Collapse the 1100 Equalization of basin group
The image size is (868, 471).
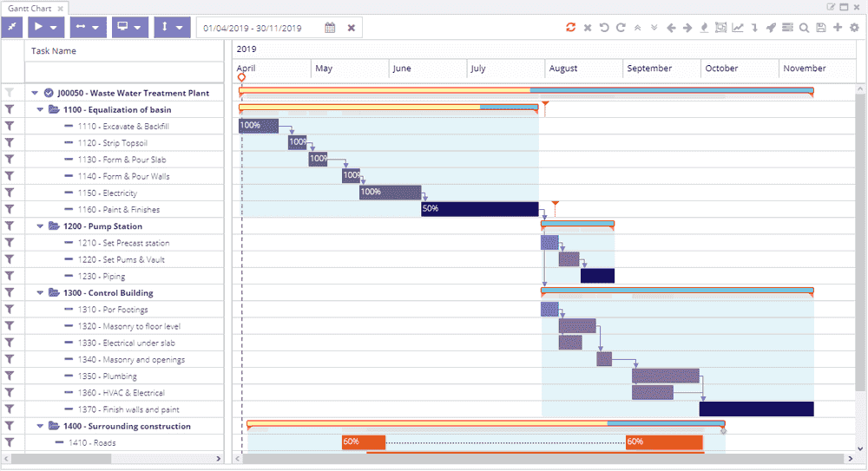point(40,109)
